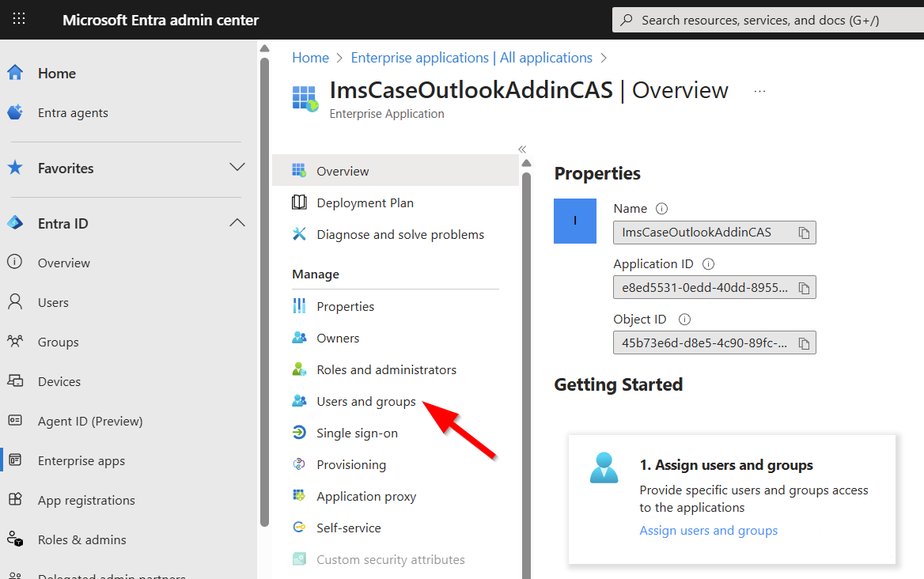924x579 pixels.
Task: Click the Devices icon in sidebar
Action: 15,380
